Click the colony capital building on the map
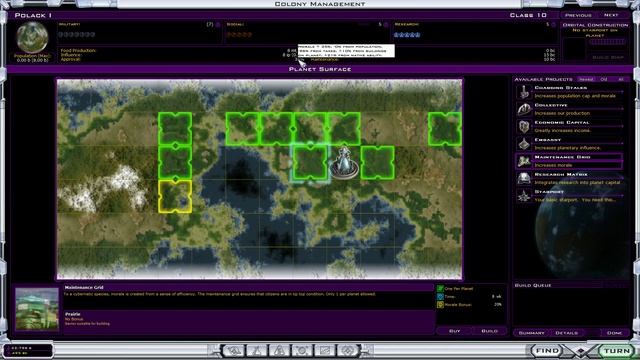 pos(344,163)
